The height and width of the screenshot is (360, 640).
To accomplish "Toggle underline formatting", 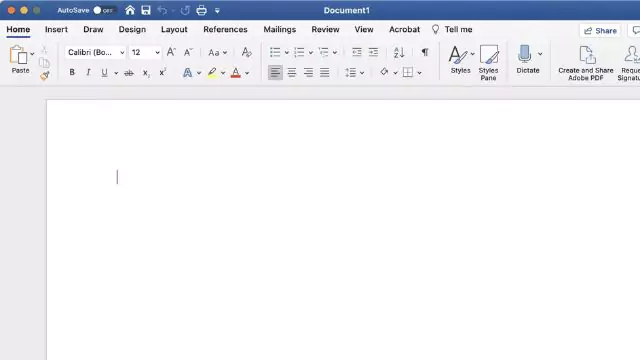I will click(x=104, y=73).
